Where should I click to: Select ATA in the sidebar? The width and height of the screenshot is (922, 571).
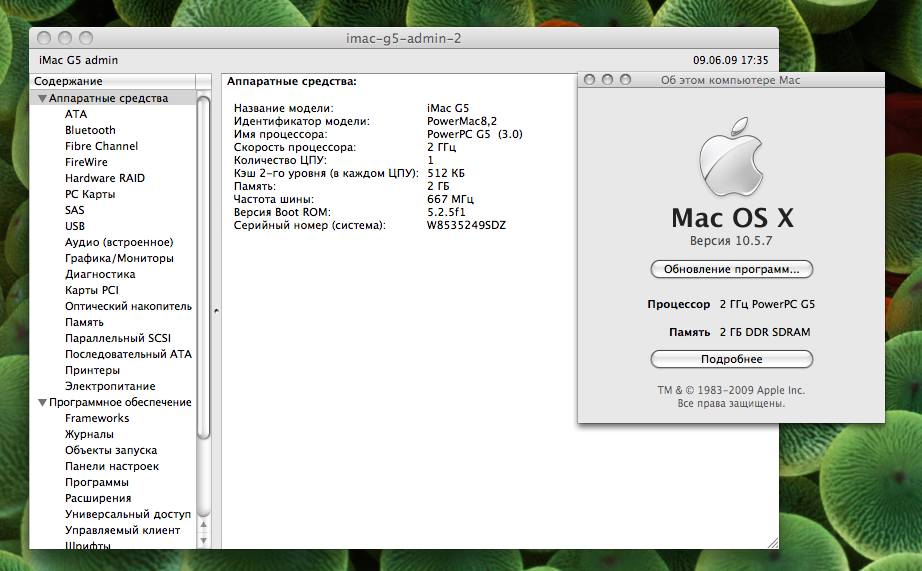click(x=76, y=114)
